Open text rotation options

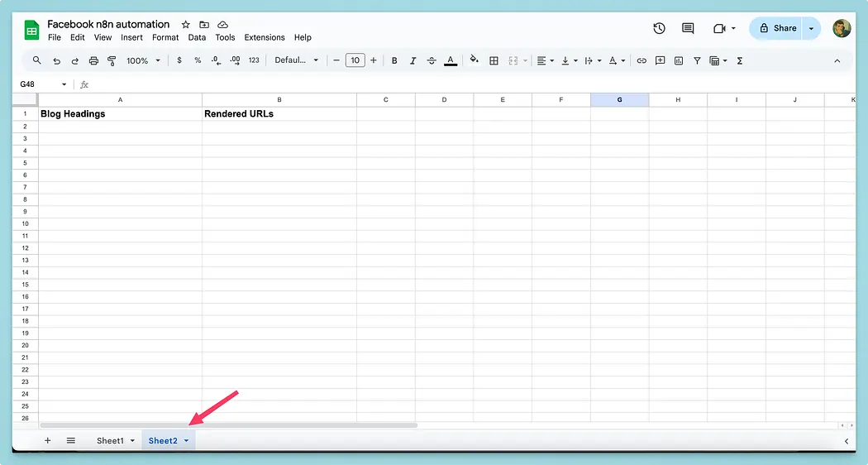(x=617, y=61)
